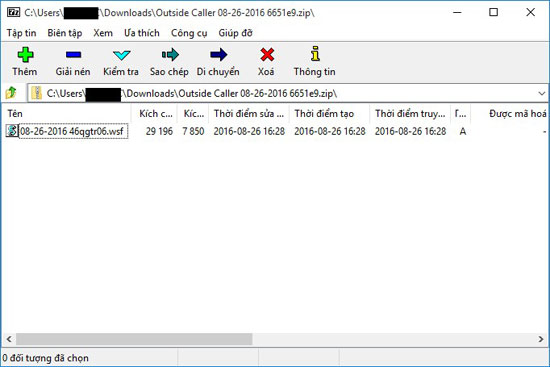Click the horizontal scrollbar left arrow
Screen dimensions: 550x367
pyautogui.click(x=9, y=339)
